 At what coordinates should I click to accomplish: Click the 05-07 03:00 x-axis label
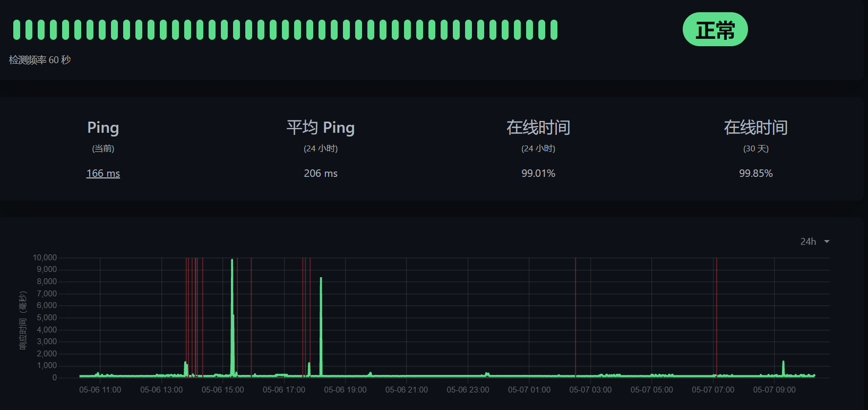click(590, 390)
